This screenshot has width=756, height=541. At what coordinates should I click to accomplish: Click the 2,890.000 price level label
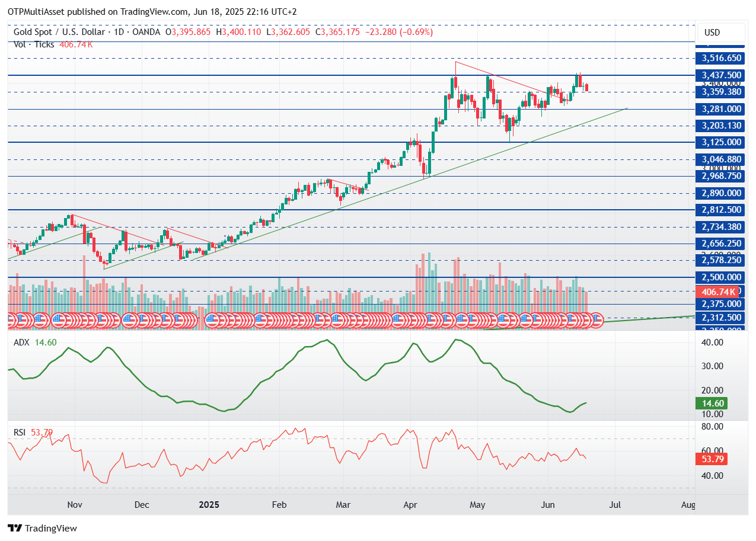click(721, 193)
